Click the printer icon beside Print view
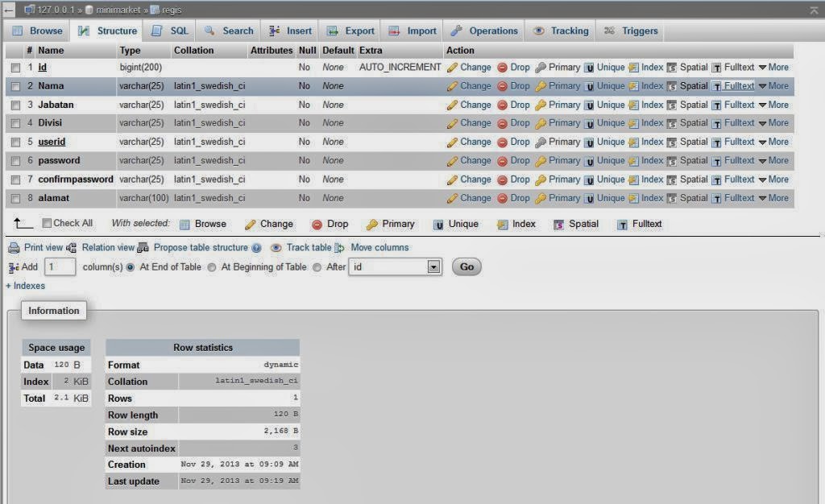This screenshot has height=504, width=825. (x=15, y=248)
